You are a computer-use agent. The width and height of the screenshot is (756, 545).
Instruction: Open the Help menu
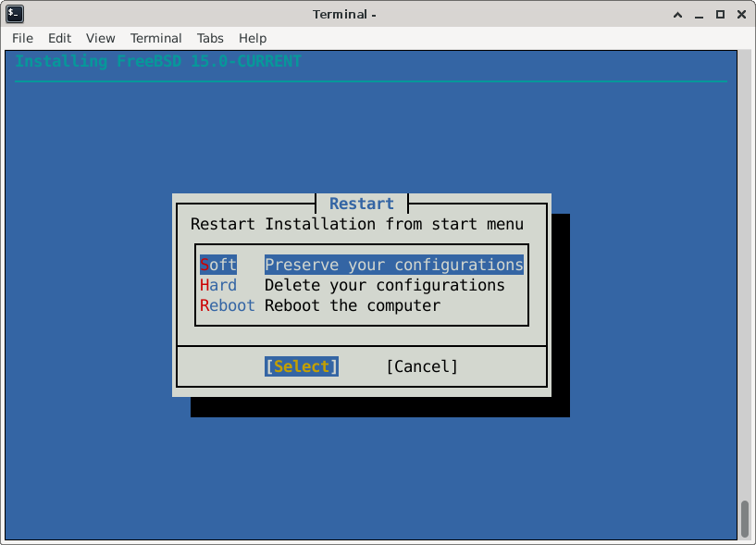(253, 38)
